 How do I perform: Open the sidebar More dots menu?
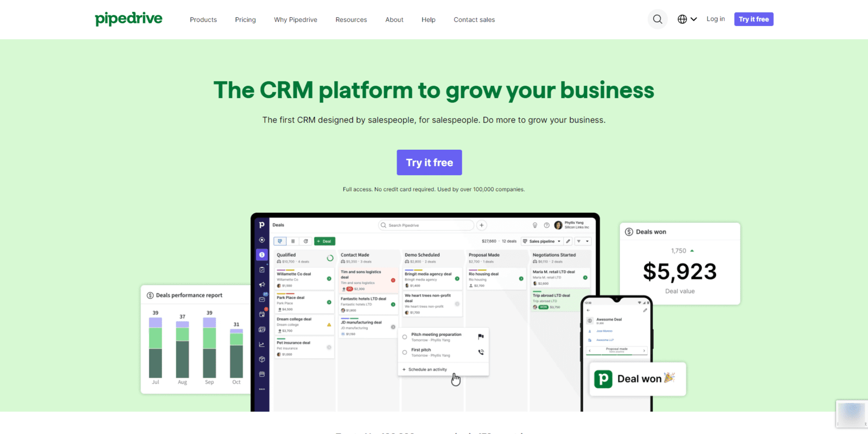(x=262, y=389)
